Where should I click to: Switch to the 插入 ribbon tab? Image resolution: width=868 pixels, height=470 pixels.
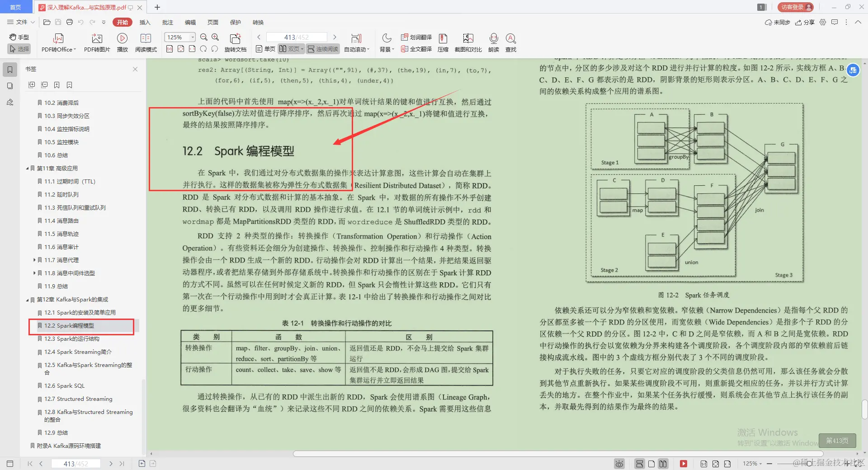[x=145, y=22]
